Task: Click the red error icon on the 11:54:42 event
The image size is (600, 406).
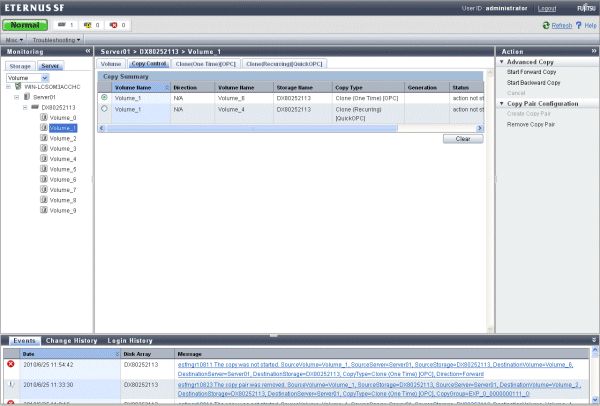Action: (x=11, y=364)
